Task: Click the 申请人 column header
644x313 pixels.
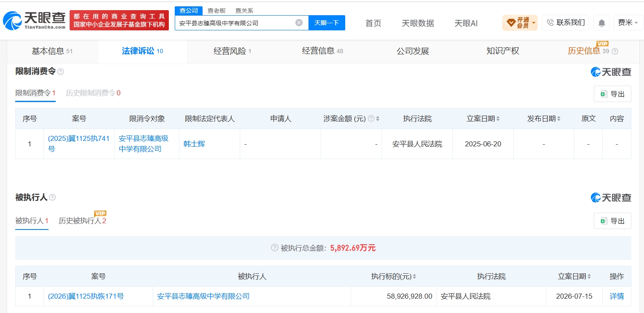Action: (281, 119)
